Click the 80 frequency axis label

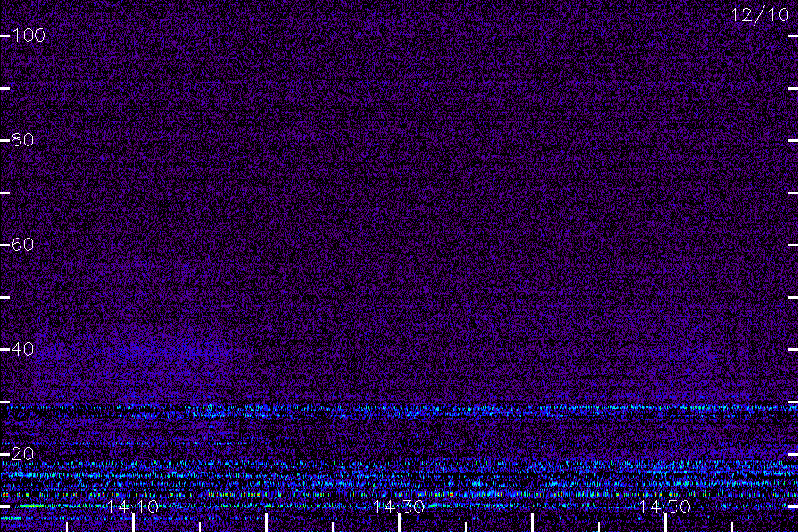pos(22,140)
